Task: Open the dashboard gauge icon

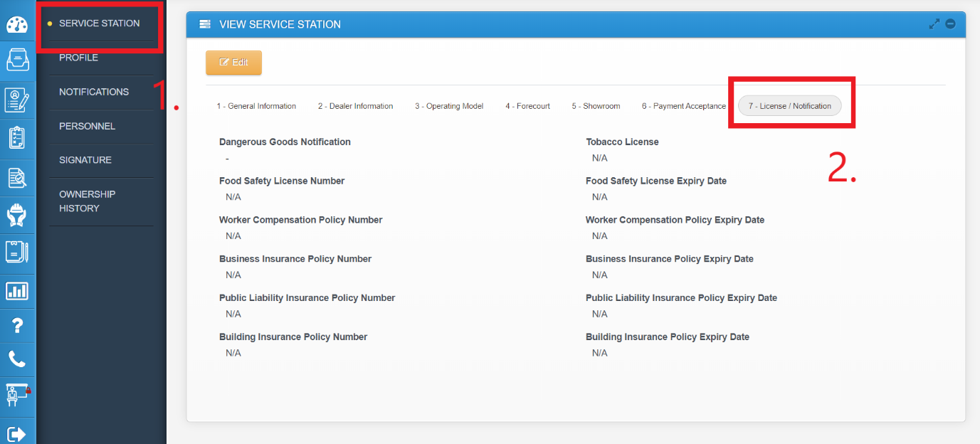Action: click(17, 24)
